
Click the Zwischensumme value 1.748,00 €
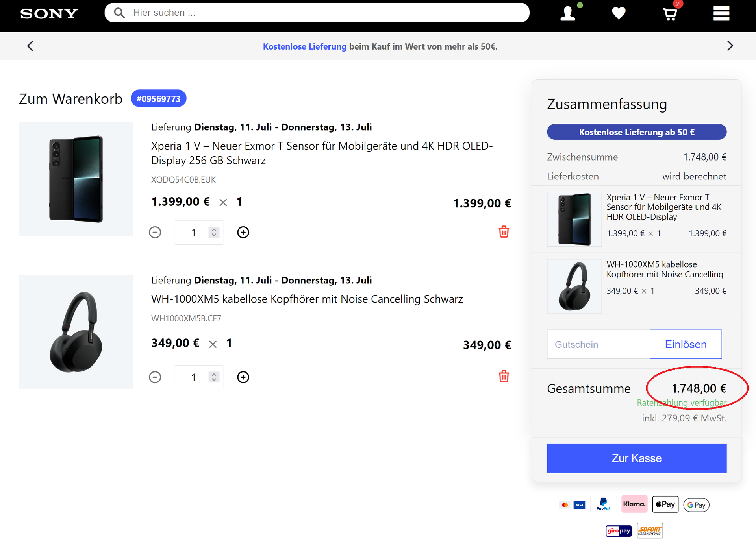click(705, 157)
